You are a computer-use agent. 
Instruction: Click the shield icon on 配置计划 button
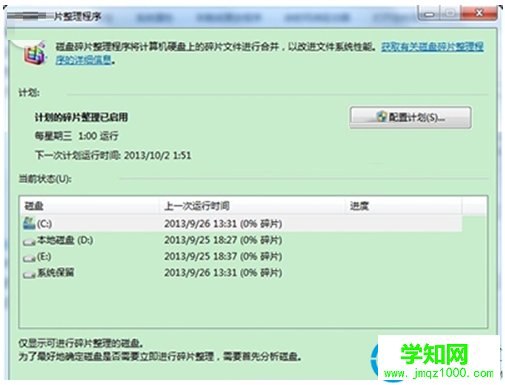pos(381,116)
